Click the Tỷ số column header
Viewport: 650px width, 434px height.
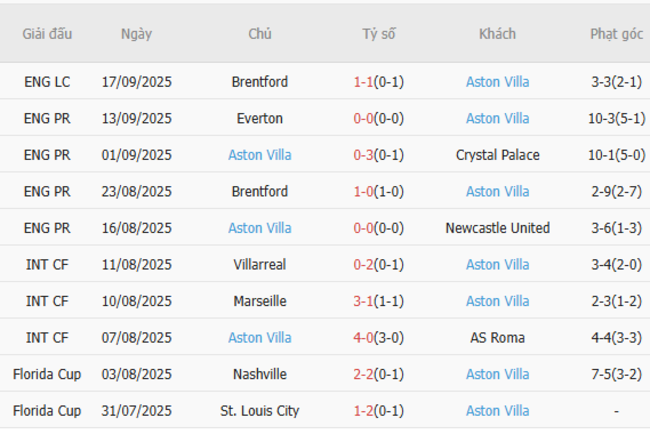coord(379,34)
